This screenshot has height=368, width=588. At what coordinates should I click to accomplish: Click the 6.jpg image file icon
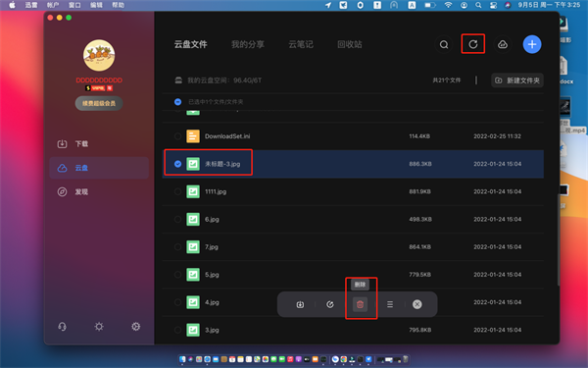[193, 219]
